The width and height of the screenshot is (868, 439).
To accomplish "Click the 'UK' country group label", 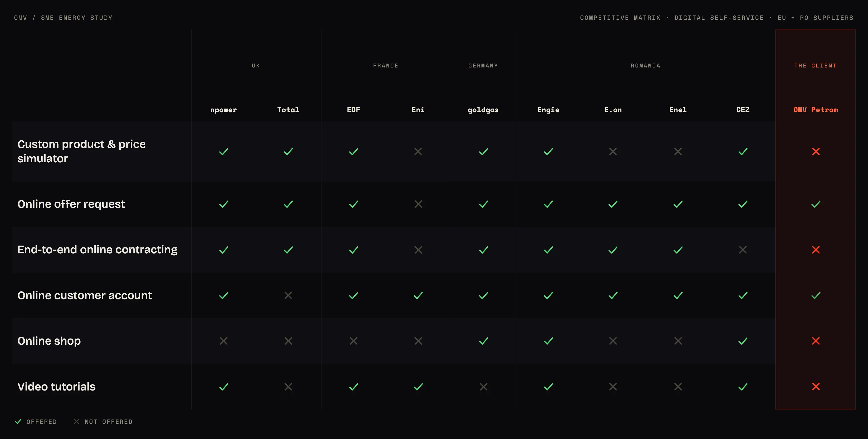I will pyautogui.click(x=256, y=66).
